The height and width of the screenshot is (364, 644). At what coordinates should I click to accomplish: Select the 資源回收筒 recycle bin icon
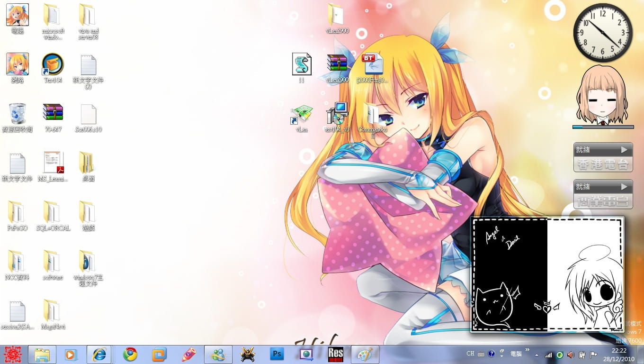coord(18,114)
